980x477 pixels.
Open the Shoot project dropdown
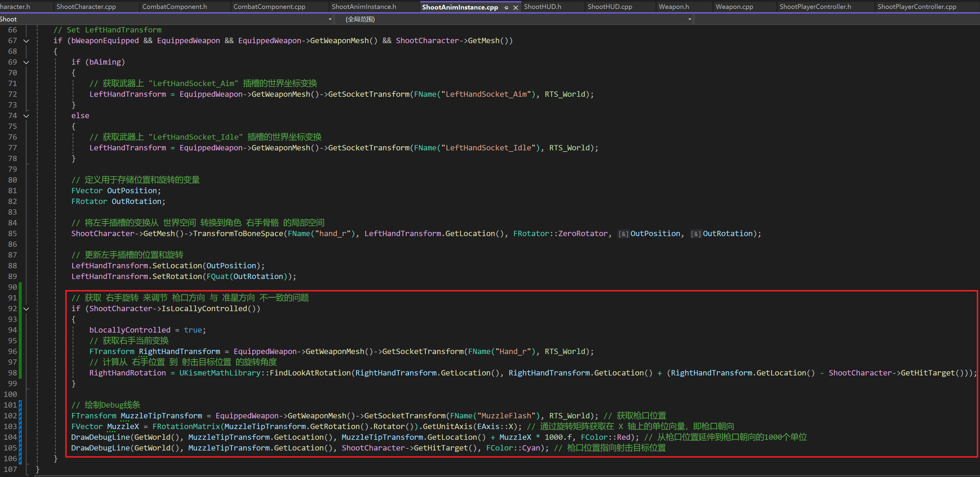coord(330,19)
